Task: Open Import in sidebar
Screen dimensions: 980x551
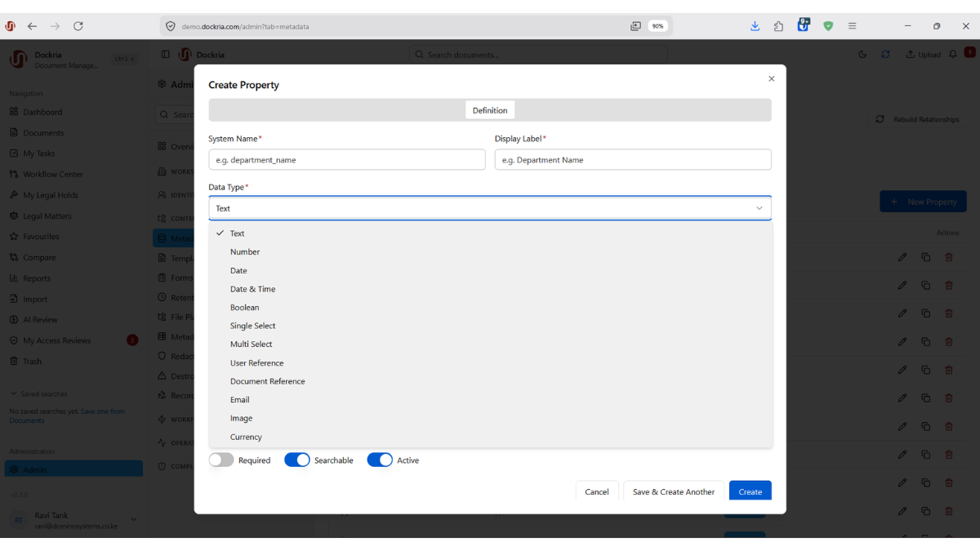Action: [73, 300]
